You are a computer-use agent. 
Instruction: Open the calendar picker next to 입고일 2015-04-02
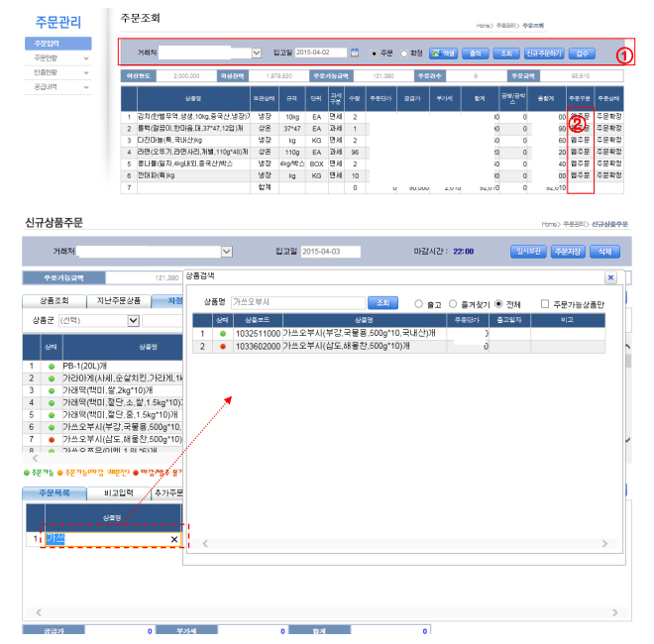[354, 53]
